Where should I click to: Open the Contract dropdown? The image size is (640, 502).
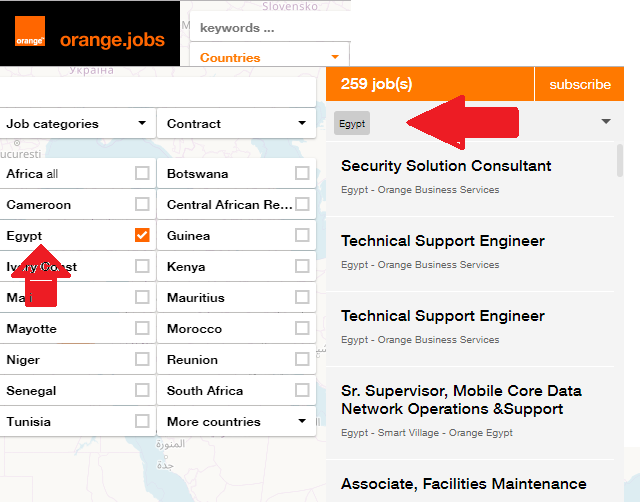[x=236, y=124]
